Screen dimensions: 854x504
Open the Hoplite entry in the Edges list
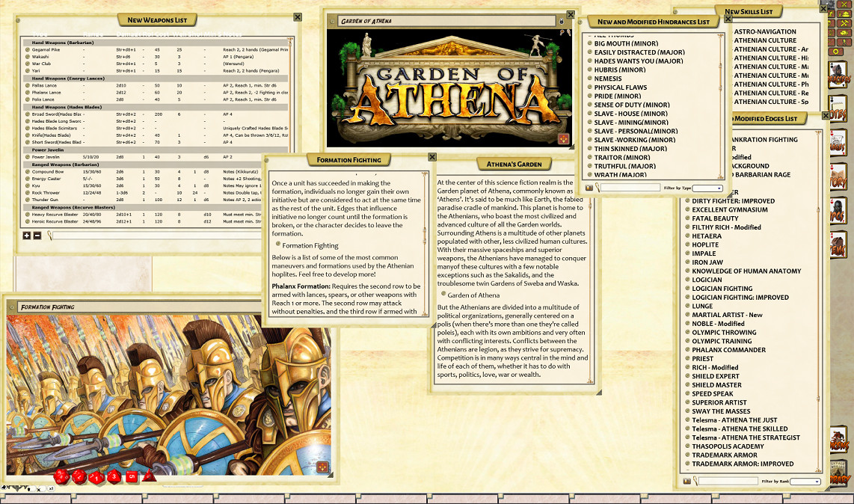coord(704,245)
